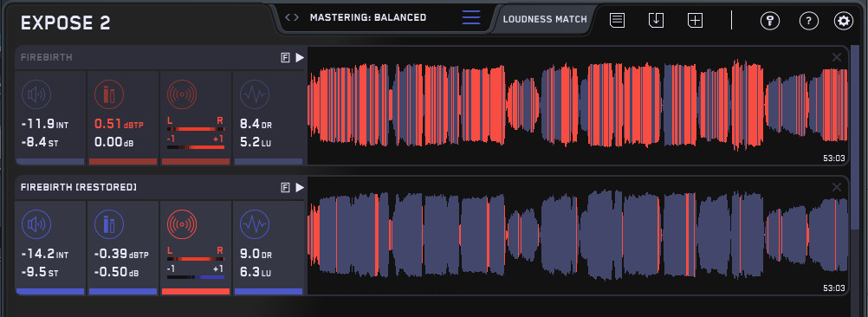Screen dimensions: 868x317
Task: Click Firebirth [Restored] loudness speaker icon
Action: [x=36, y=224]
